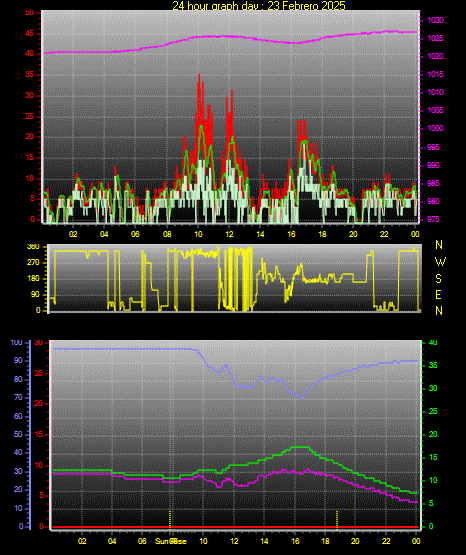The width and height of the screenshot is (466, 555).
Task: Click the W compass direction label
Action: 440,262
